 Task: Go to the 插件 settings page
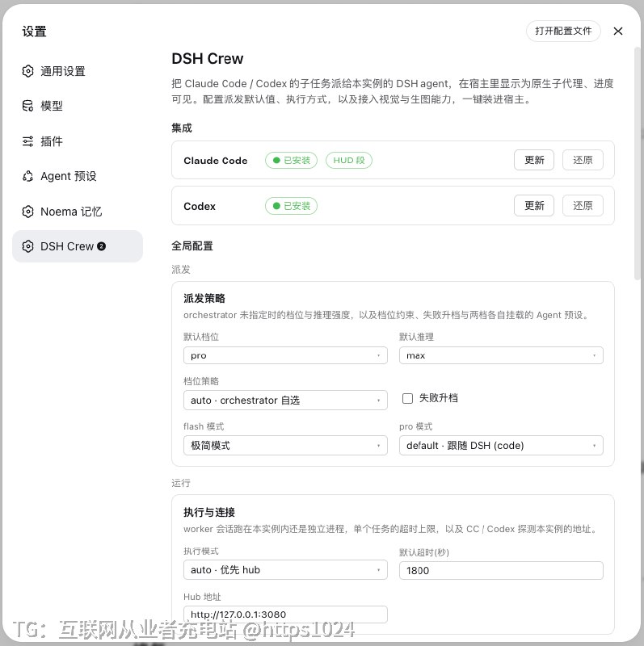pyautogui.click(x=78, y=141)
